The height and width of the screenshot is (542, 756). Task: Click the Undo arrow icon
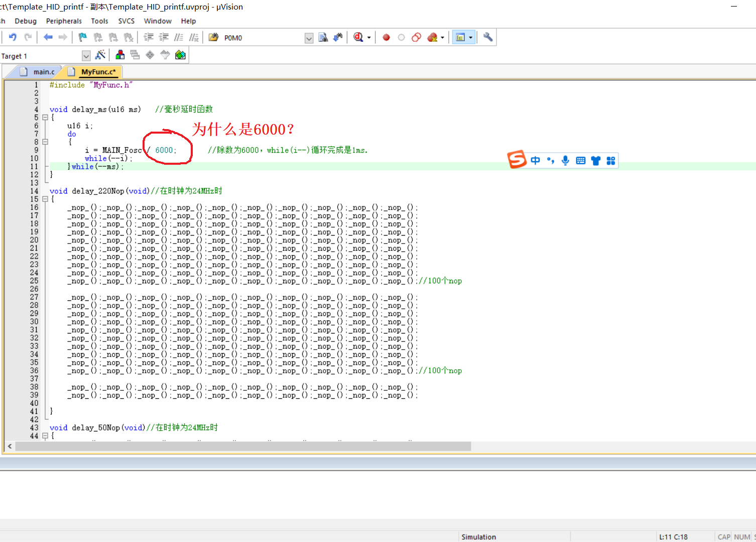13,37
